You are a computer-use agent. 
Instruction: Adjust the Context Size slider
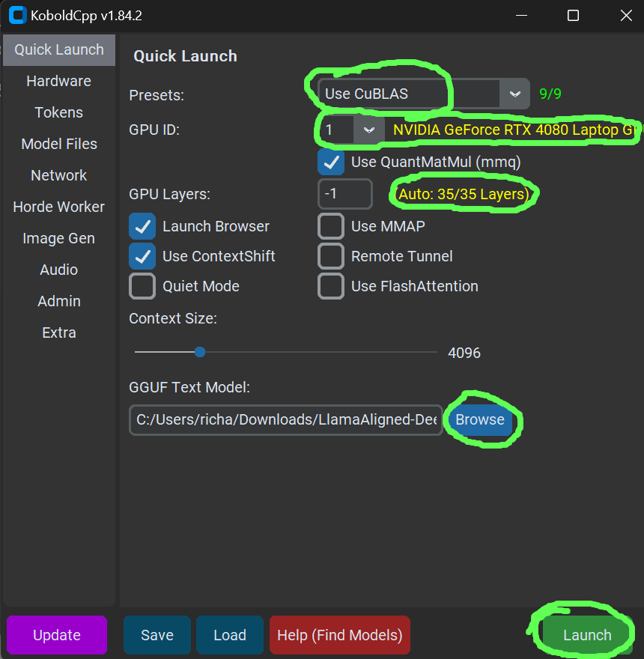click(199, 351)
